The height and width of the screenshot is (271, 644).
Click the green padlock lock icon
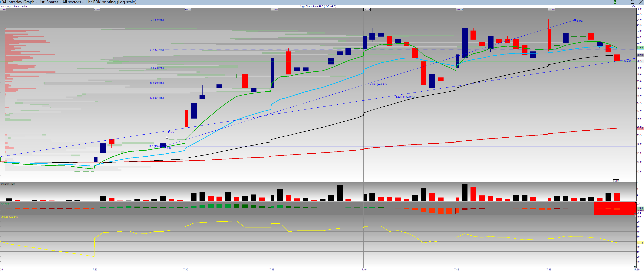[615, 2]
